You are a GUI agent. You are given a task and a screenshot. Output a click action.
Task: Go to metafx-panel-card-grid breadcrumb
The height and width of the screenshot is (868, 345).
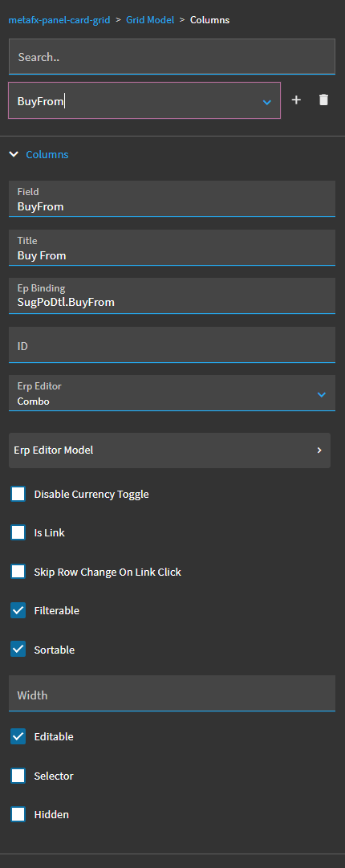coord(59,20)
